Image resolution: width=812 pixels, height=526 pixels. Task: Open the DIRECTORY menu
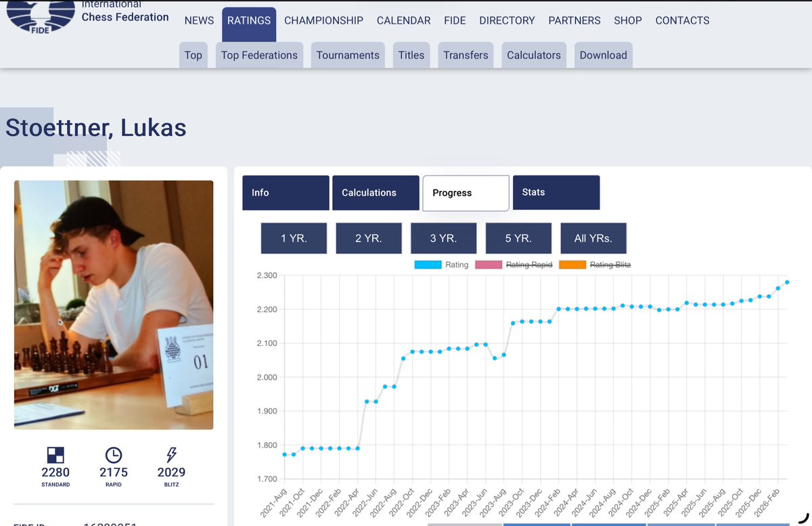coord(507,20)
